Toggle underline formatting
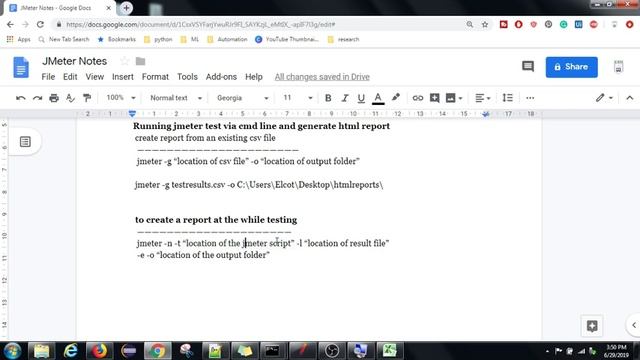This screenshot has height=360, width=640. pos(361,98)
